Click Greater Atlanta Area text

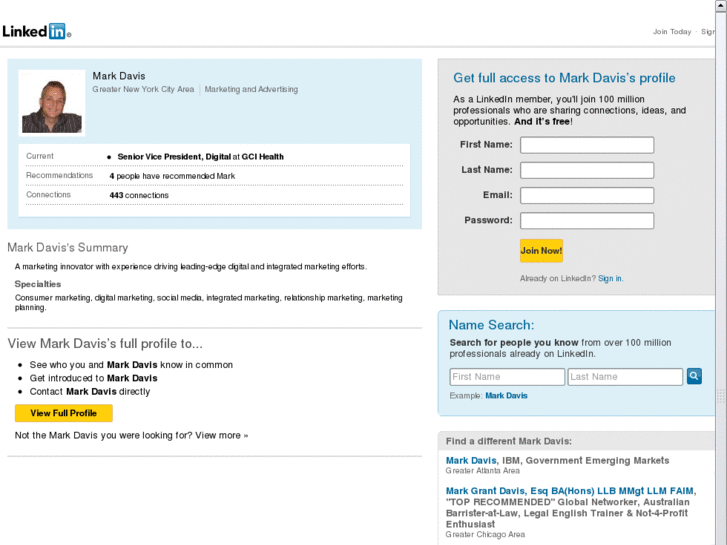(483, 471)
